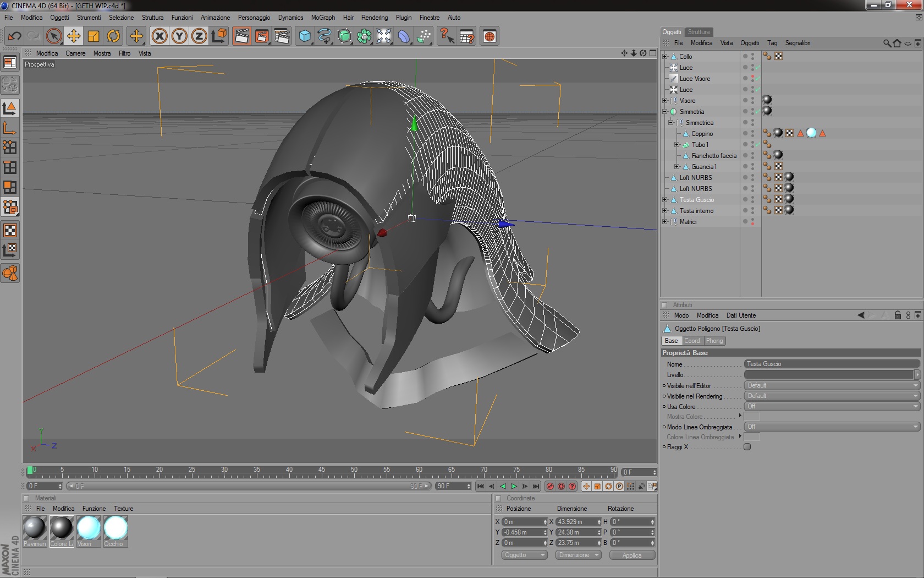Screen dimensions: 924x578
Task: Open the Visibile nell'Editor dropdown
Action: (x=832, y=385)
